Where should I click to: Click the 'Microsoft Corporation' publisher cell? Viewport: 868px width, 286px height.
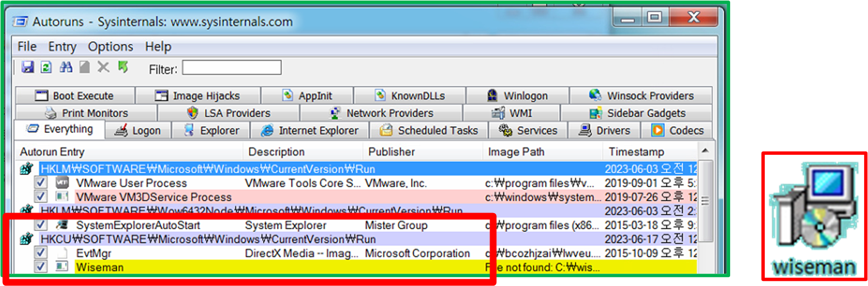point(417,253)
